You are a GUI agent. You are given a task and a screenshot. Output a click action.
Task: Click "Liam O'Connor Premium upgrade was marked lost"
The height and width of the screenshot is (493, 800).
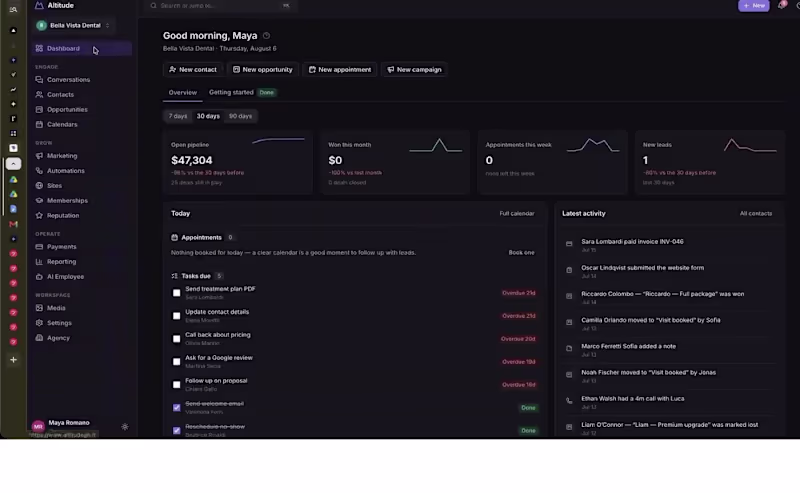pos(669,425)
